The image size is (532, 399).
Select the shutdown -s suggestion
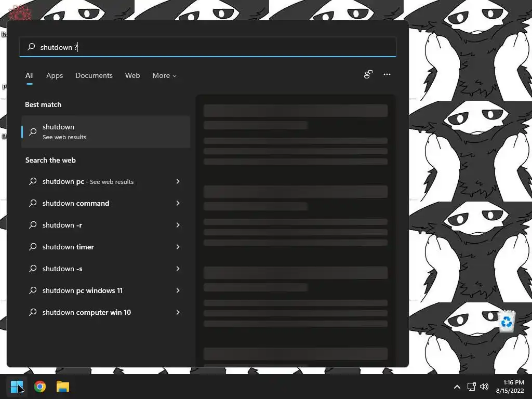[x=105, y=269]
